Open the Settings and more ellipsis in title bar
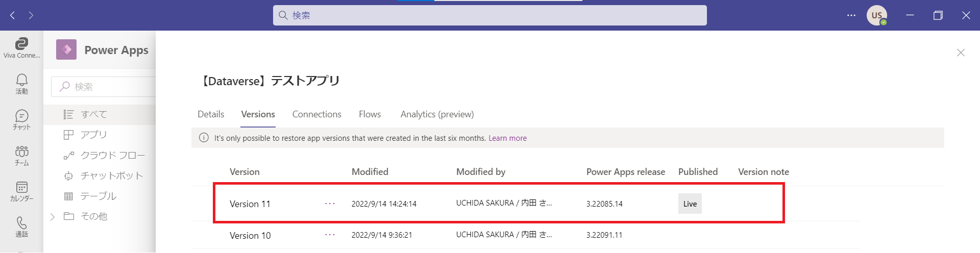The height and width of the screenshot is (253, 980). (851, 15)
